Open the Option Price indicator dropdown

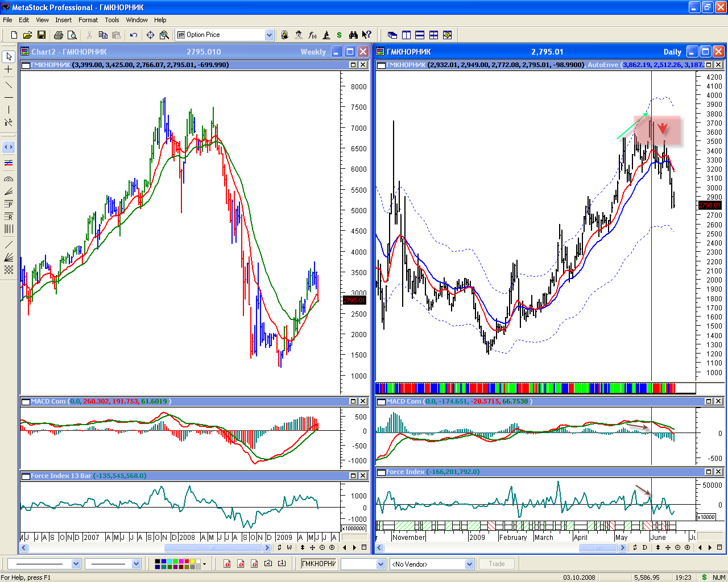click(269, 35)
